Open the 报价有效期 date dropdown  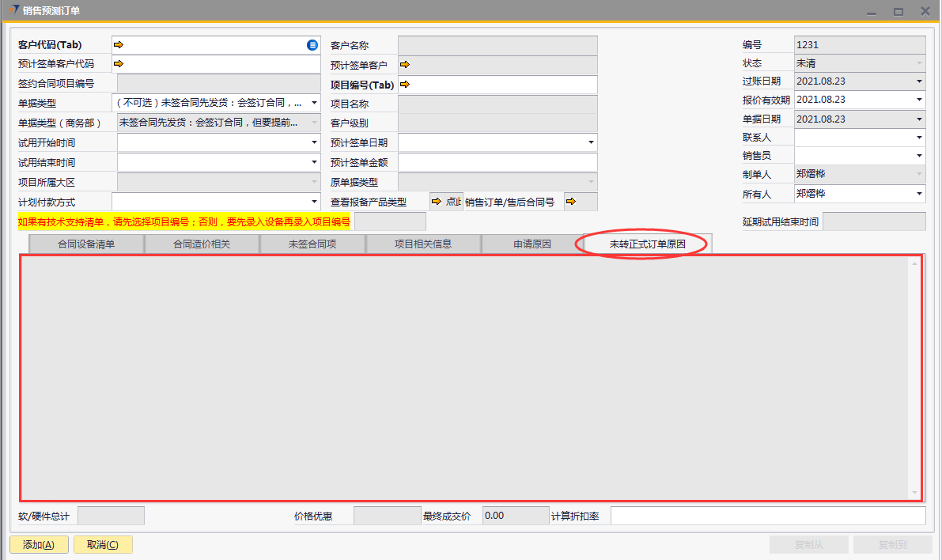point(919,100)
